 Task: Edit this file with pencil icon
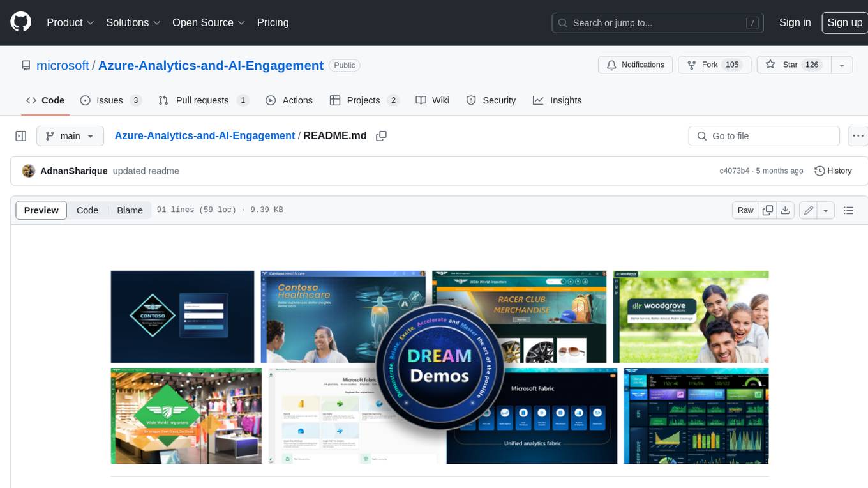pyautogui.click(x=809, y=210)
